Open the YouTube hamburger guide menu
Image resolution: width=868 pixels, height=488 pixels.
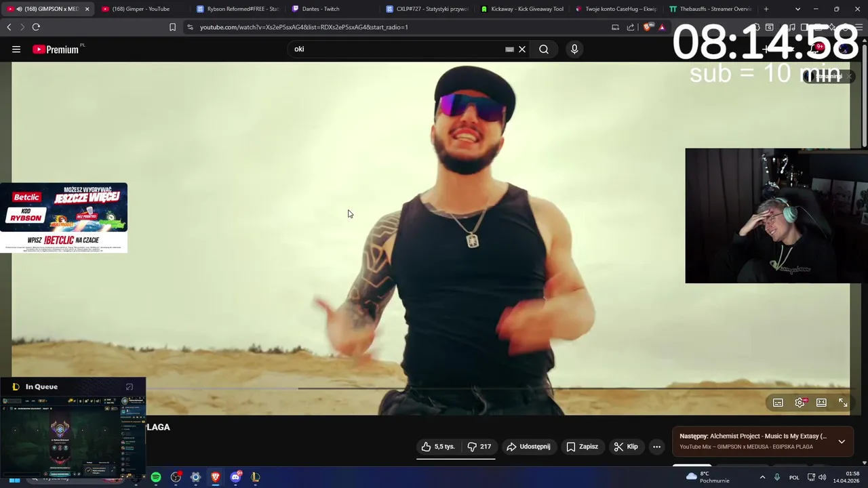pos(16,49)
